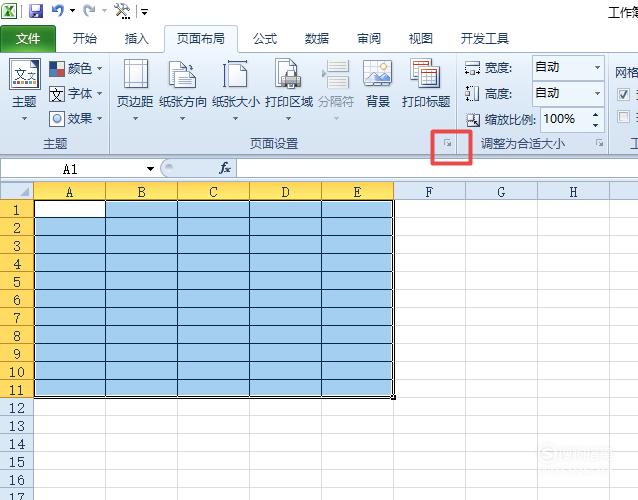The height and width of the screenshot is (500, 638).
Task: Select column H header
Action: [x=573, y=192]
